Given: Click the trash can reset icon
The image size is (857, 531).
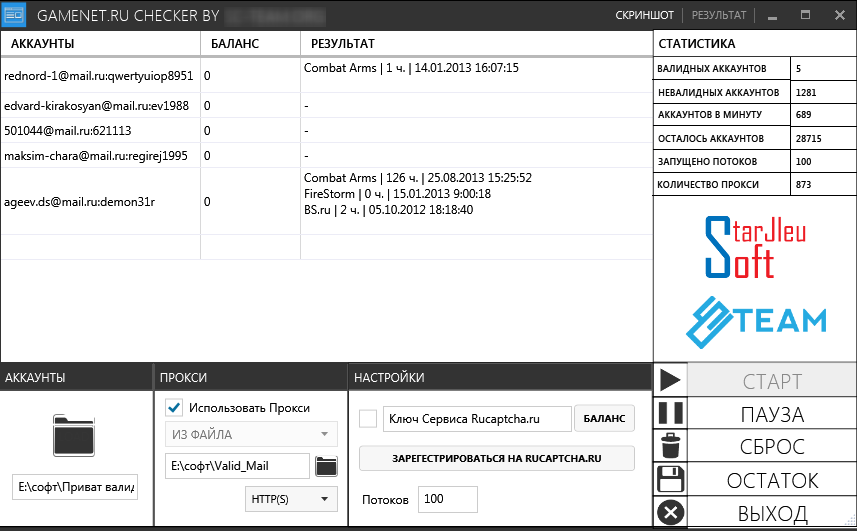Looking at the screenshot, I should coord(671,446).
